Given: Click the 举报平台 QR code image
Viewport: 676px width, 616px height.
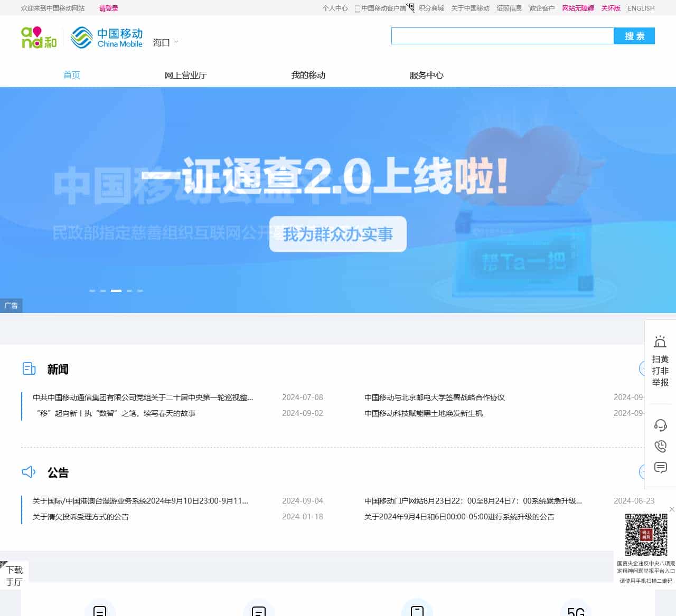Looking at the screenshot, I should [646, 535].
